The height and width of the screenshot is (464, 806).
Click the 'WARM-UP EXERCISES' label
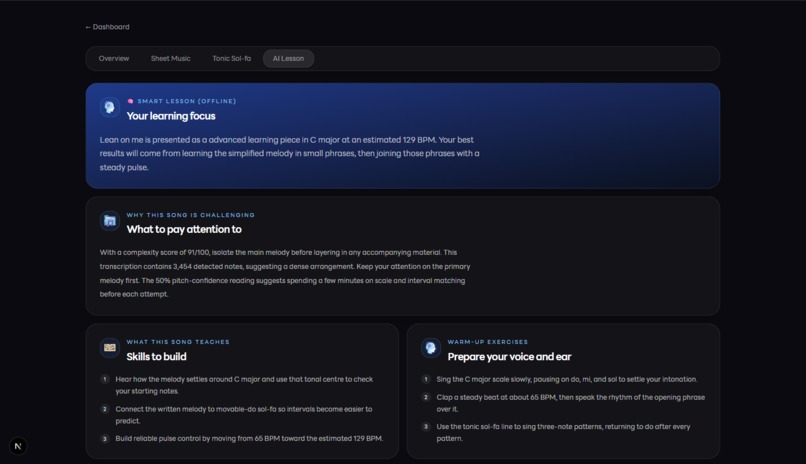pos(488,342)
